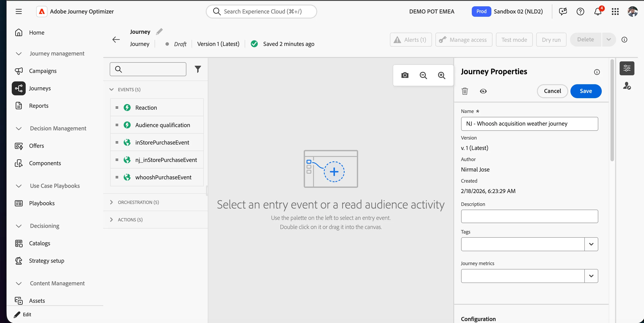Viewport: 644px width, 323px height.
Task: Open the feedback chat icon
Action: (x=563, y=12)
